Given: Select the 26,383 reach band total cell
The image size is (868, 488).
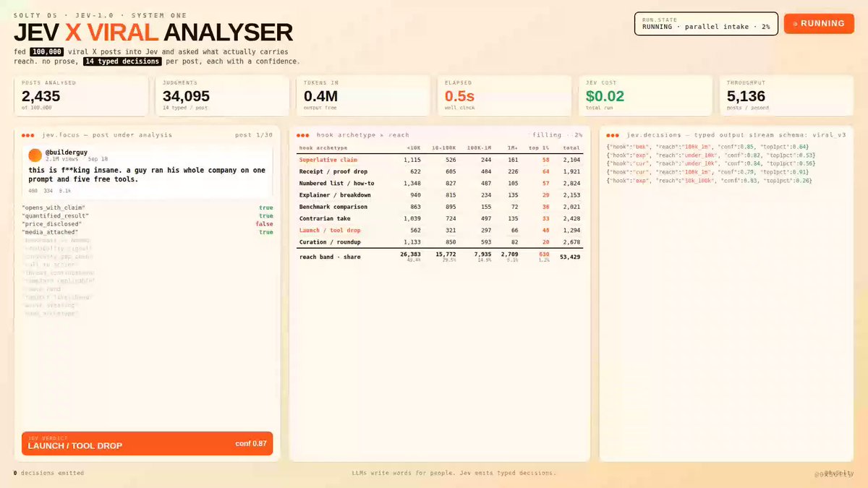Looking at the screenshot, I should (x=410, y=254).
